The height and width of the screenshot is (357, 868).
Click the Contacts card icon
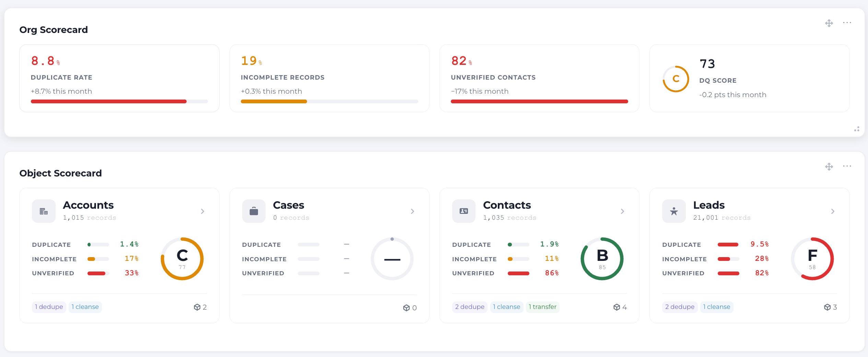pos(464,211)
